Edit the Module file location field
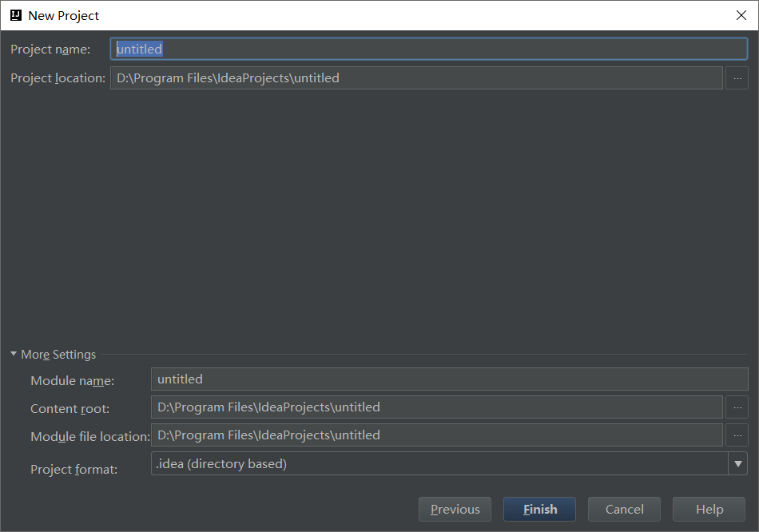 coord(436,435)
